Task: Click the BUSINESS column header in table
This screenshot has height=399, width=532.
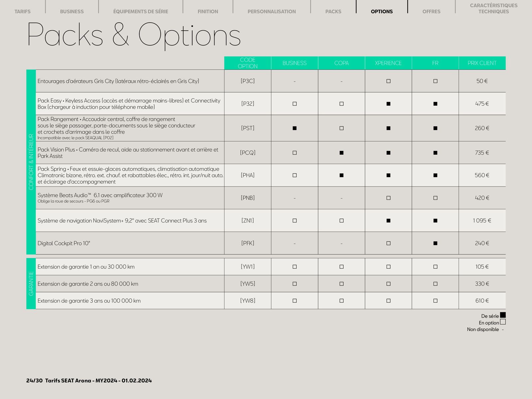Action: (x=295, y=63)
